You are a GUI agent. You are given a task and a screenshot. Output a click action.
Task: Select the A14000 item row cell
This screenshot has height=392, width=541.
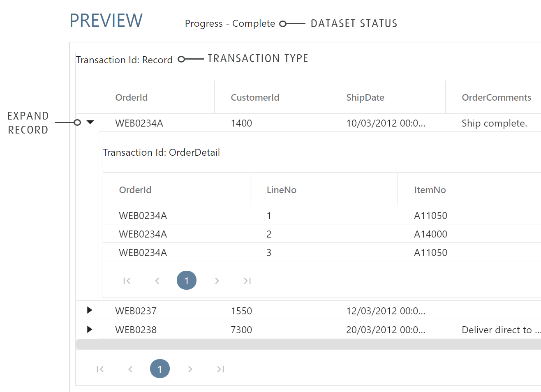click(x=430, y=234)
